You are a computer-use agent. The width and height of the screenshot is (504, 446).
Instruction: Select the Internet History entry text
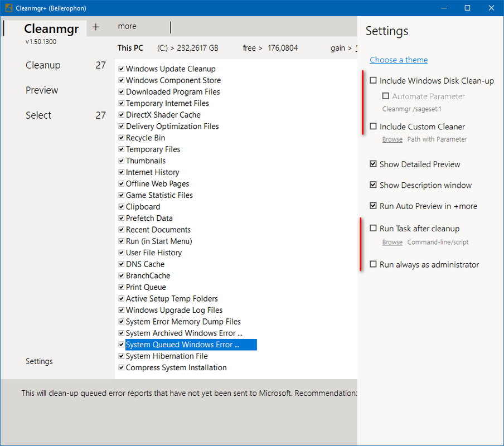coord(152,173)
